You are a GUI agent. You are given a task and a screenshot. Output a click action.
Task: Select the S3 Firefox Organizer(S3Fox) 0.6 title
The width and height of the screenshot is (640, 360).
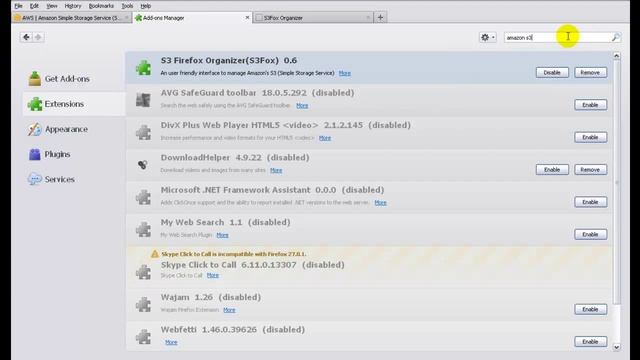click(229, 60)
